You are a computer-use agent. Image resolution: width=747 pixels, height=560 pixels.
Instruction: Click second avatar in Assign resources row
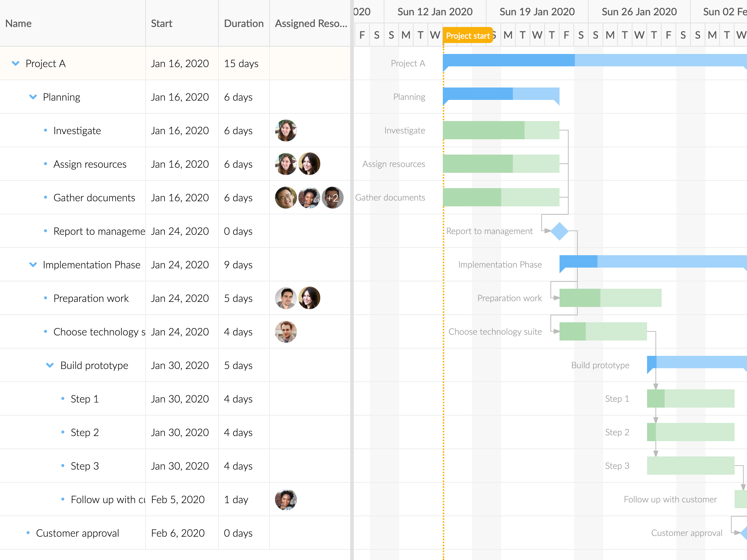pyautogui.click(x=309, y=164)
